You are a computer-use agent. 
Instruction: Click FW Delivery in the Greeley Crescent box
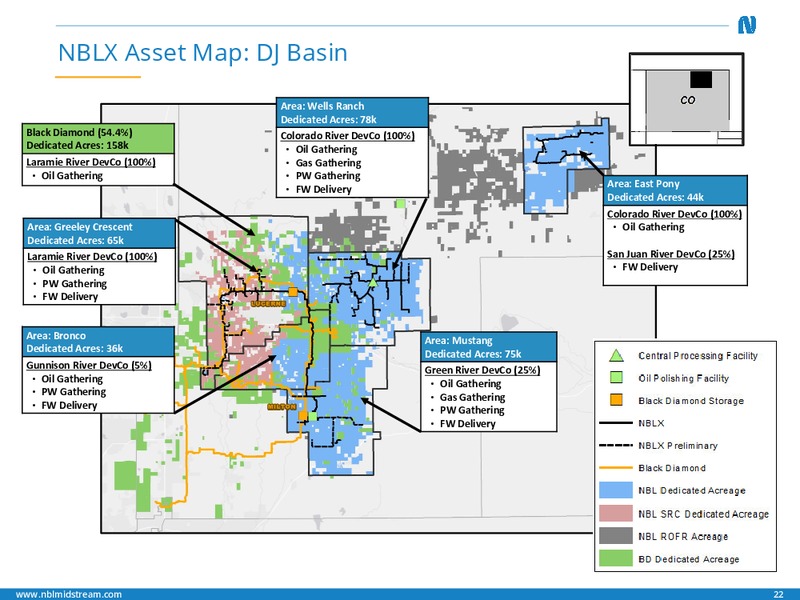[70, 296]
